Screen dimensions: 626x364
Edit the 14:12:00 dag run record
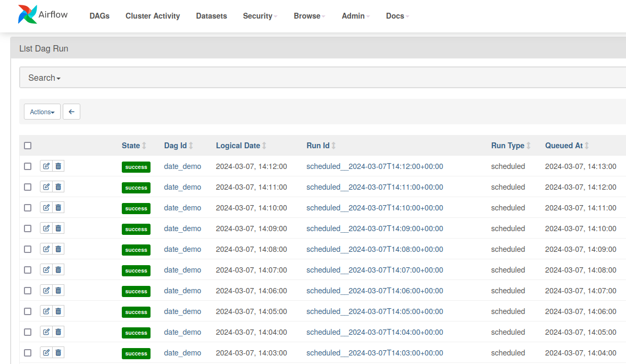tap(46, 166)
